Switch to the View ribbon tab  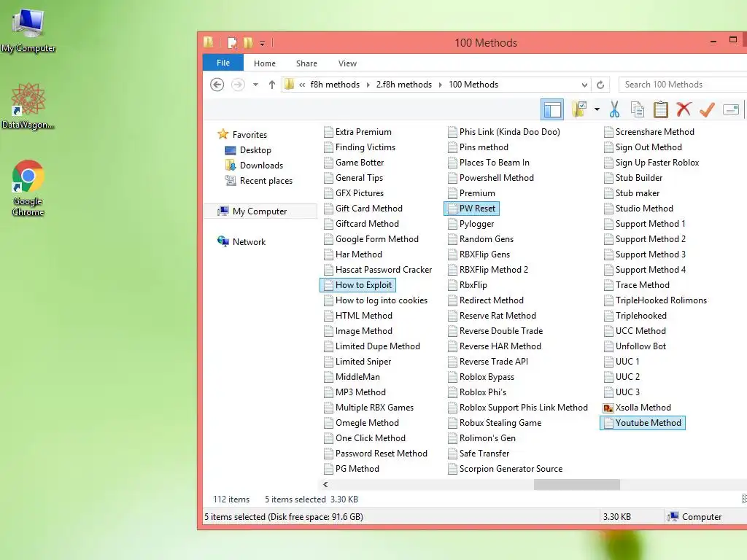pyautogui.click(x=347, y=63)
